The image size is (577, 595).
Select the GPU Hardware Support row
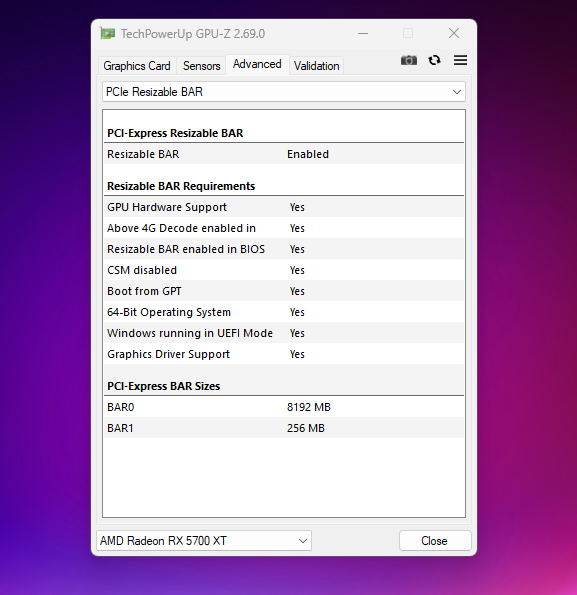click(284, 207)
